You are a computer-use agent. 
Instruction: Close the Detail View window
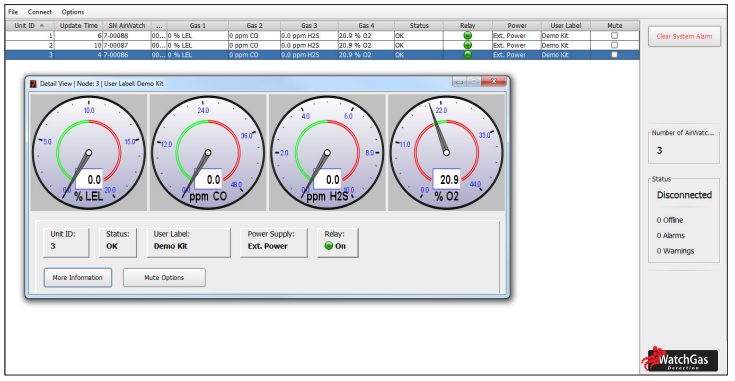pyautogui.click(x=494, y=82)
